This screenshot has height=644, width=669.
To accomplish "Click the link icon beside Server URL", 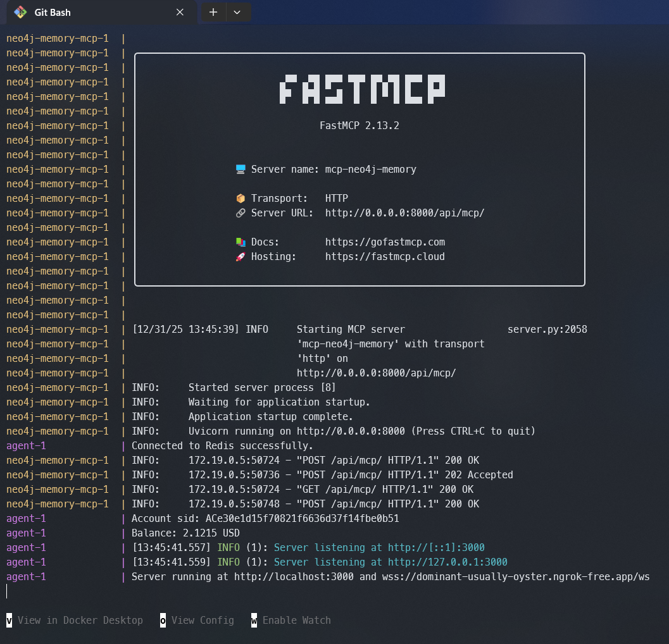I will point(241,213).
